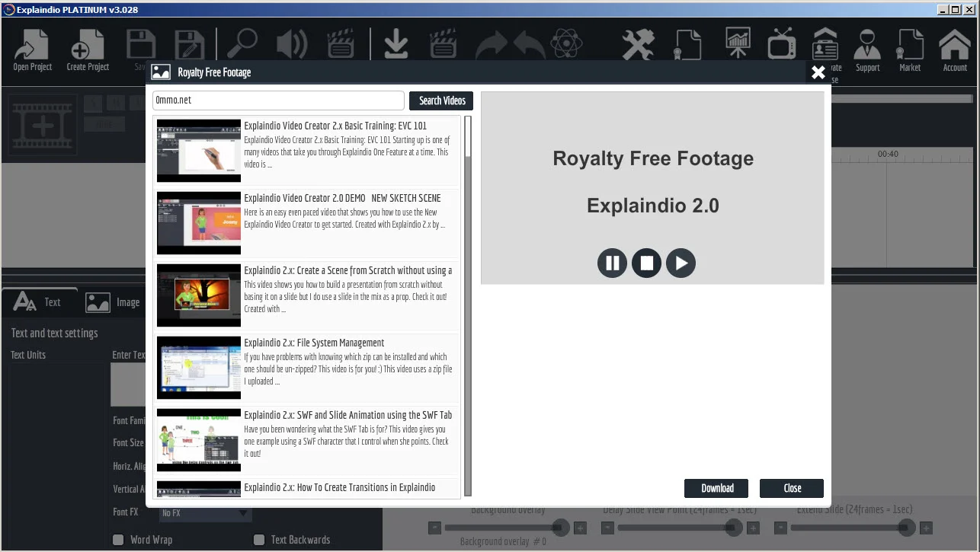This screenshot has height=552, width=980.
Task: Pause the footage preview
Action: coord(612,263)
